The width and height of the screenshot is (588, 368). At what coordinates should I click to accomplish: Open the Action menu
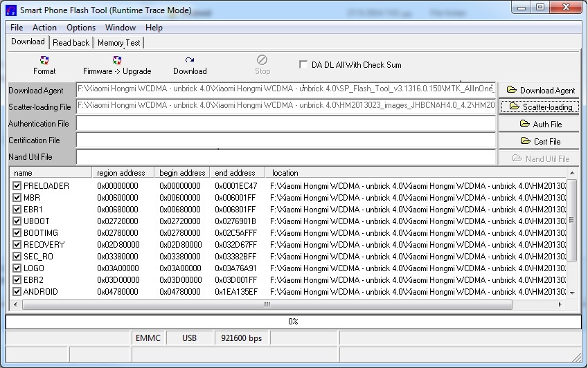[x=45, y=28]
